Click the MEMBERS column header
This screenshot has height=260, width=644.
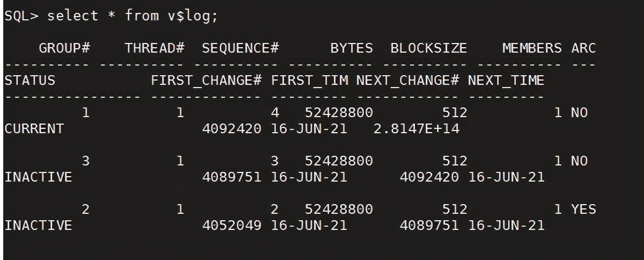pos(532,48)
